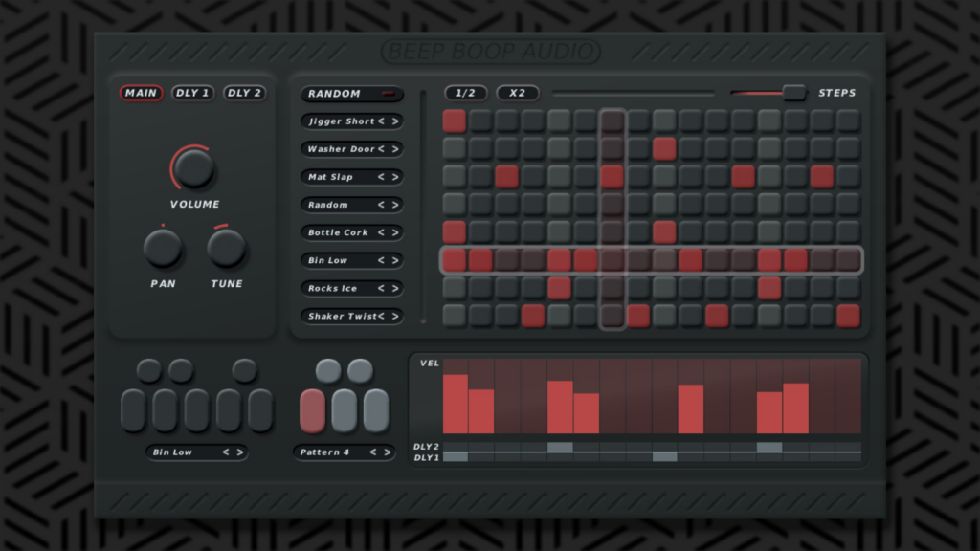Next sample in bottom-left Bin Low selector
The image size is (980, 551).
[x=240, y=452]
